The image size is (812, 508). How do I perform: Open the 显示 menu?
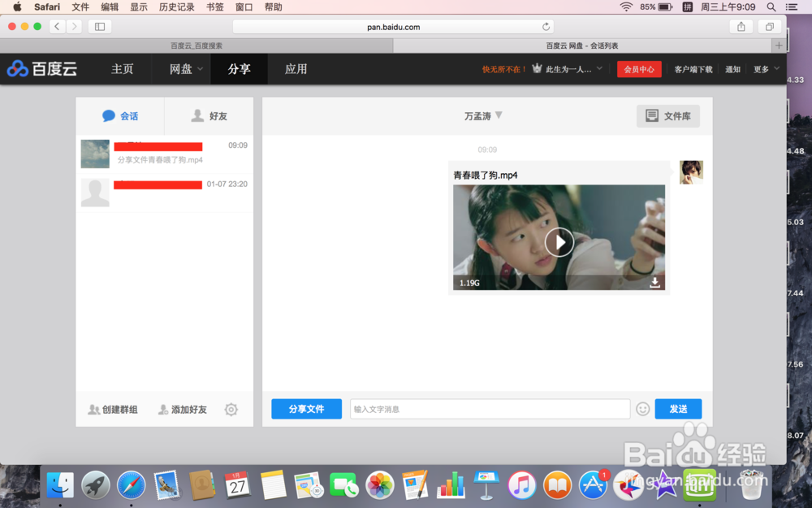[139, 7]
